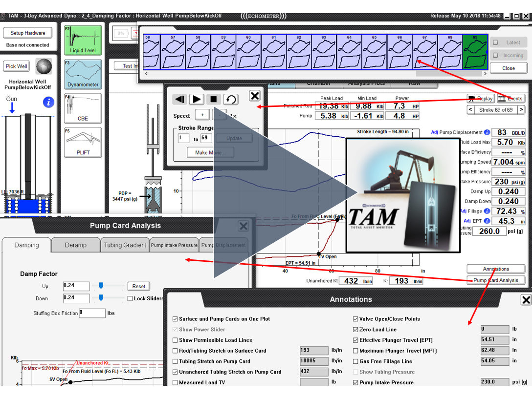Check the Lock Sliders option
Screen dimensions: 532x399
tap(130, 298)
